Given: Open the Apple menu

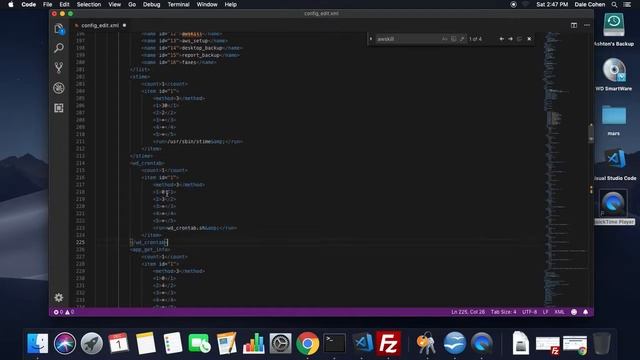Looking at the screenshot, I should [11, 4].
